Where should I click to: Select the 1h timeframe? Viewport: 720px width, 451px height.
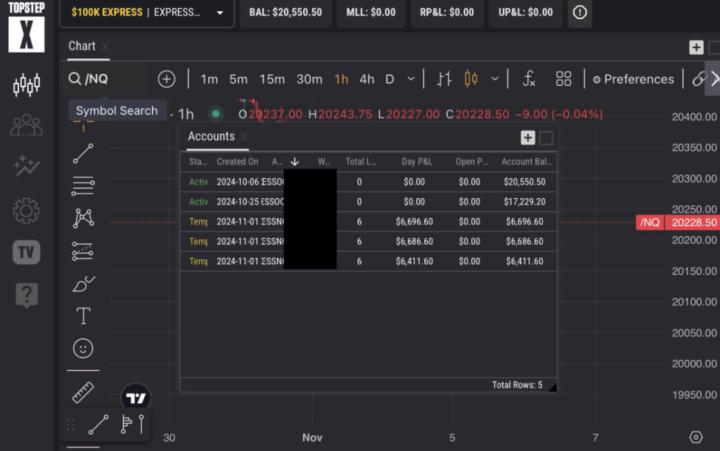[x=341, y=79]
